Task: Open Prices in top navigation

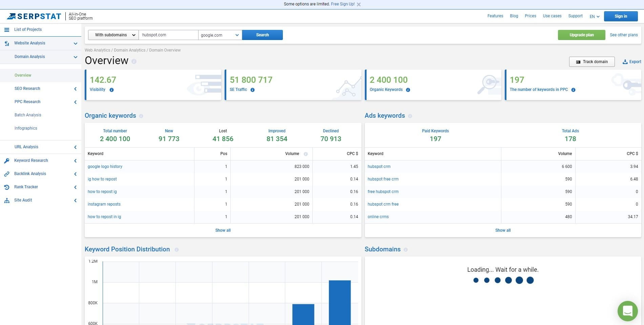Action: tap(530, 16)
